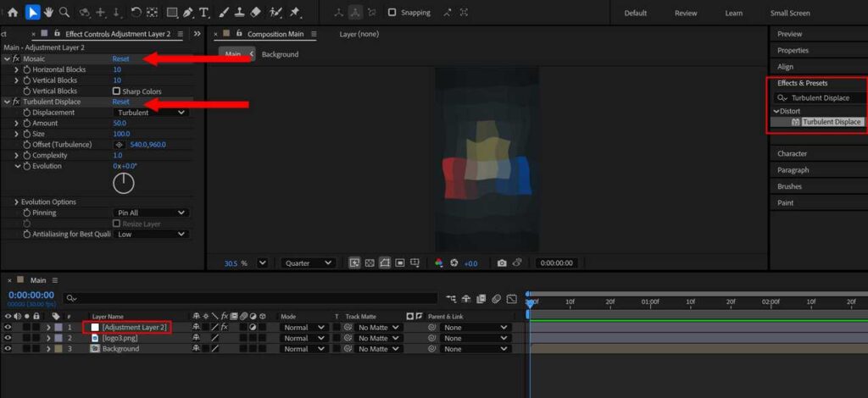Open the Displacement Turbulent dropdown
Screen dimensions: 868x398
151,113
